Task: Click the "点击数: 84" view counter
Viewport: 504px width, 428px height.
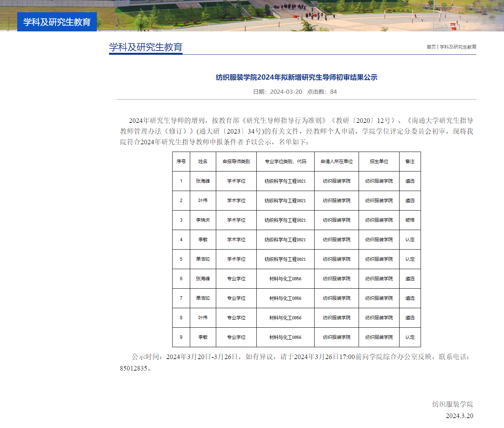Action: [322, 92]
